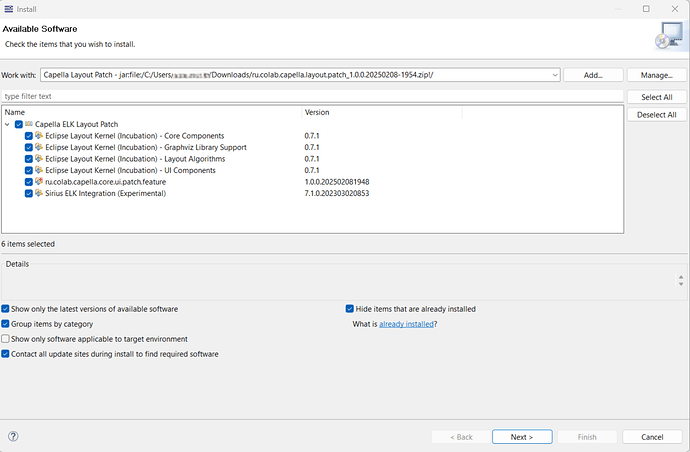The height and width of the screenshot is (452, 690).
Task: Sort items by the Name column header
Action: tap(150, 112)
